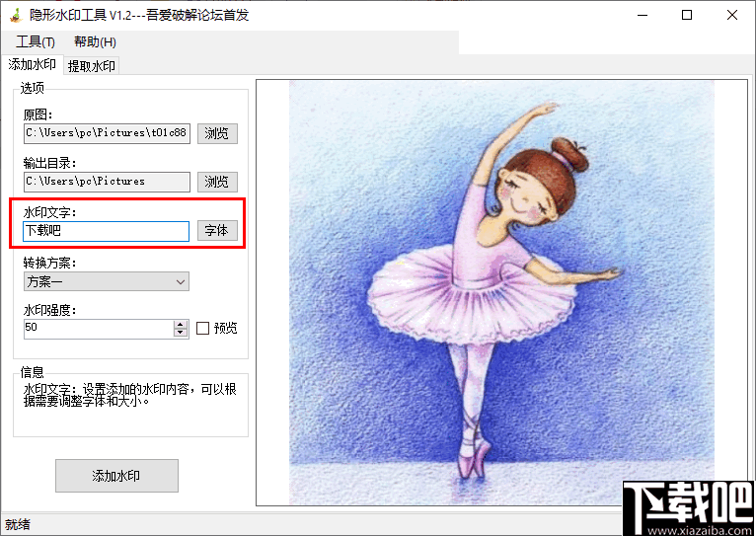
Task: Switch to the 添加水印 tab
Action: click(x=32, y=64)
